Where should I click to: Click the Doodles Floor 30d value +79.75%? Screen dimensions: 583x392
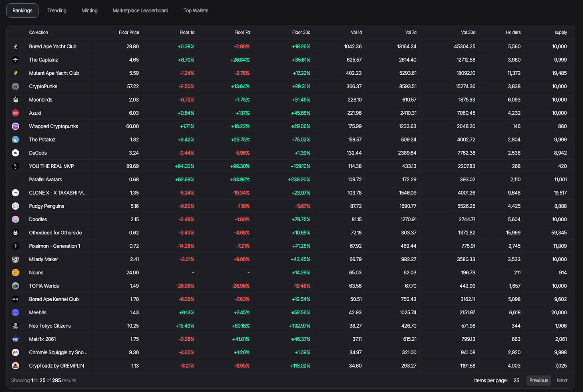pyautogui.click(x=301, y=219)
